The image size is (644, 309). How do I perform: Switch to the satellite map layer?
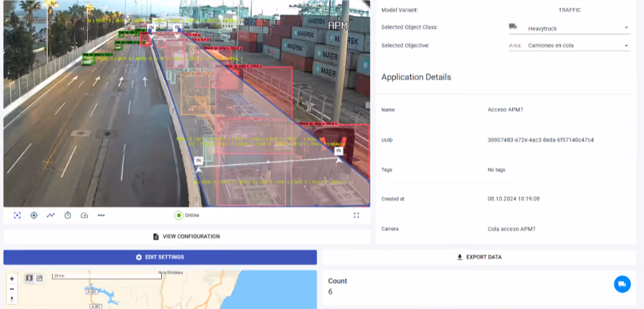coord(39,278)
